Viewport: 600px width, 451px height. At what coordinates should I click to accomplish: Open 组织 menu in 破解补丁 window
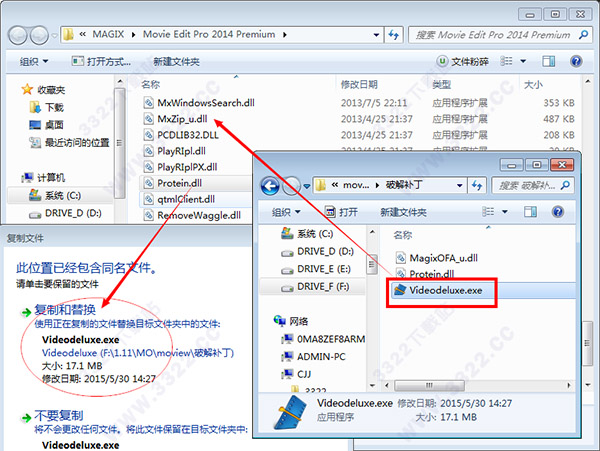[285, 212]
